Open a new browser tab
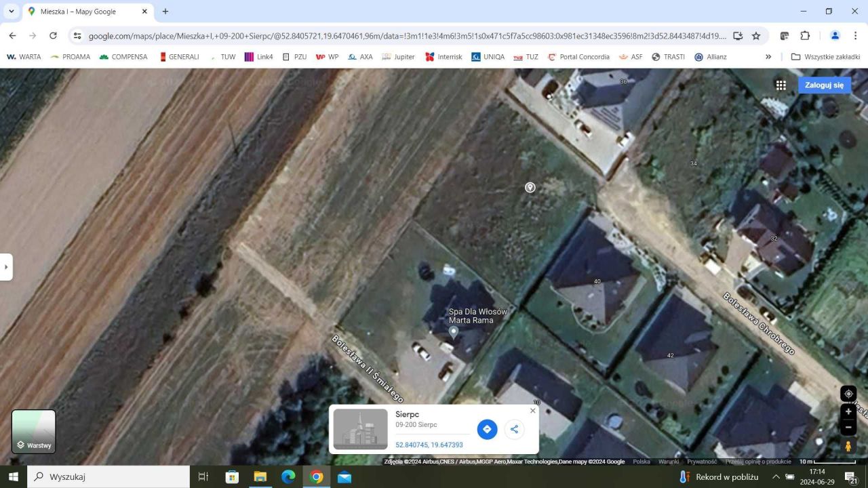The height and width of the screenshot is (488, 868). (165, 12)
